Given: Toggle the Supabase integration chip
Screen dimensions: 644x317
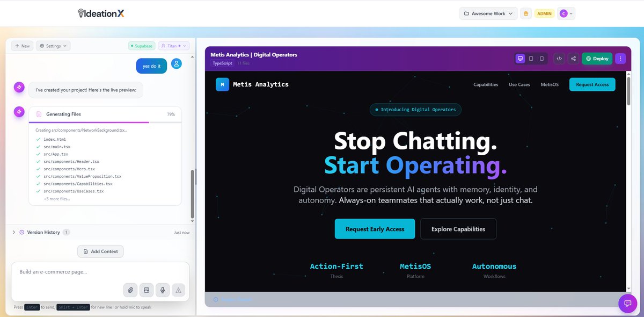Looking at the screenshot, I should point(141,46).
